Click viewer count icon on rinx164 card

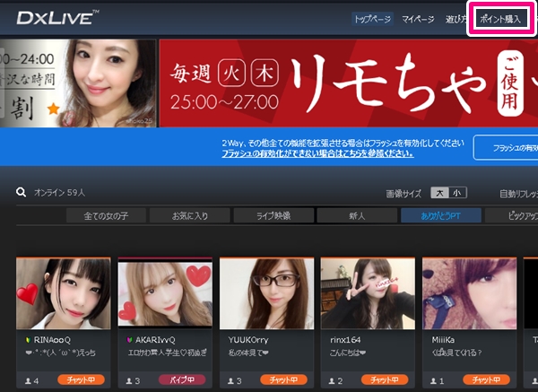click(x=332, y=380)
